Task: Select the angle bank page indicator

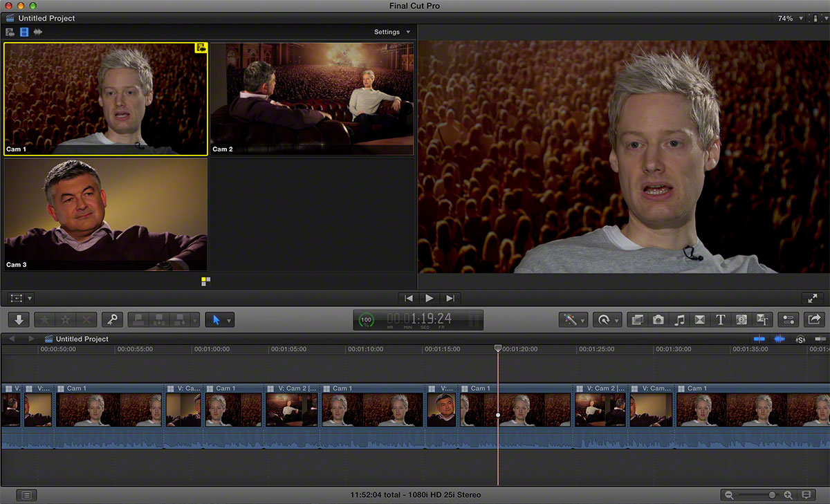Action: tap(206, 281)
